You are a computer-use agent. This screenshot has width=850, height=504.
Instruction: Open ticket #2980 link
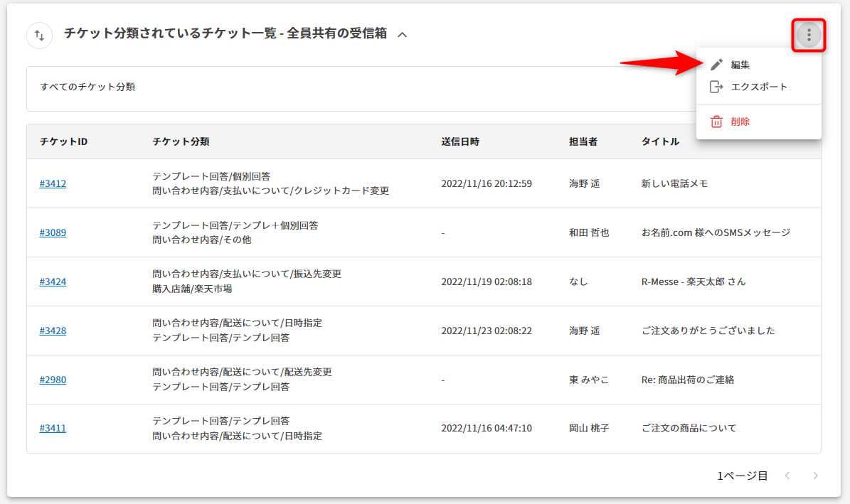pos(53,380)
